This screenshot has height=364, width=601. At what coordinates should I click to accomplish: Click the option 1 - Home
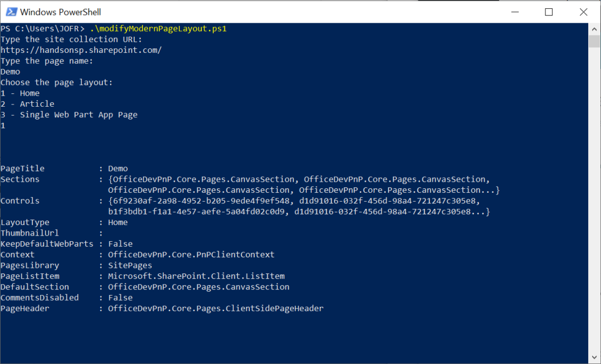[21, 93]
